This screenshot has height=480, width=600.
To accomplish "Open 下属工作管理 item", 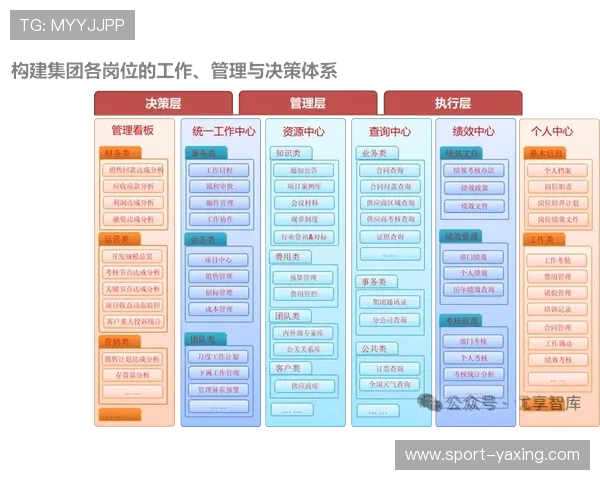I will point(218,372).
